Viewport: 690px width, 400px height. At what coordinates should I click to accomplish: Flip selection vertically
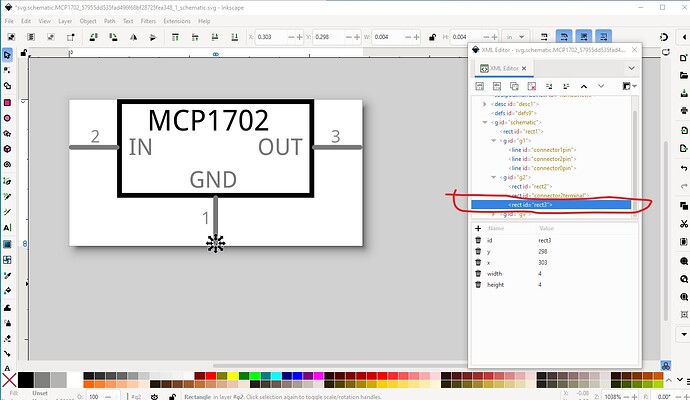(153, 37)
